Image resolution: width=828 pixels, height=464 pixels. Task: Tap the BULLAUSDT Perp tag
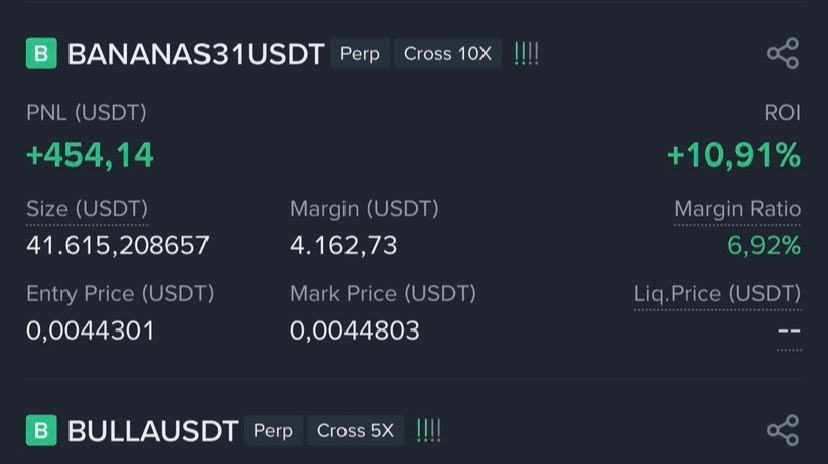point(273,431)
